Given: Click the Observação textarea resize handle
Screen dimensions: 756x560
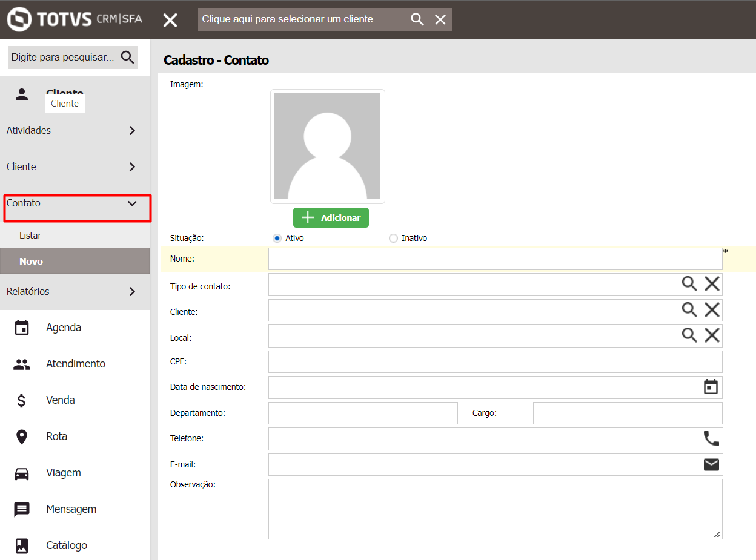Looking at the screenshot, I should pyautogui.click(x=717, y=534).
